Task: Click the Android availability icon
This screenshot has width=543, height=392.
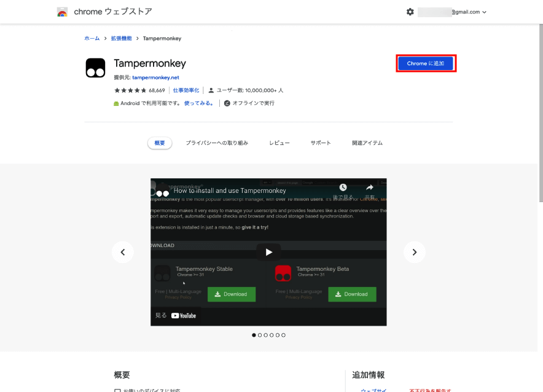Action: pyautogui.click(x=116, y=104)
